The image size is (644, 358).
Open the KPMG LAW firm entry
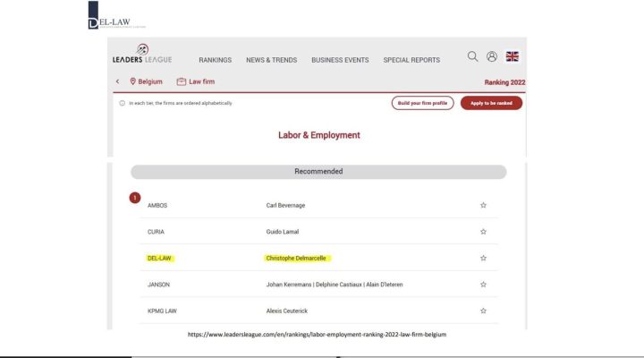(162, 311)
